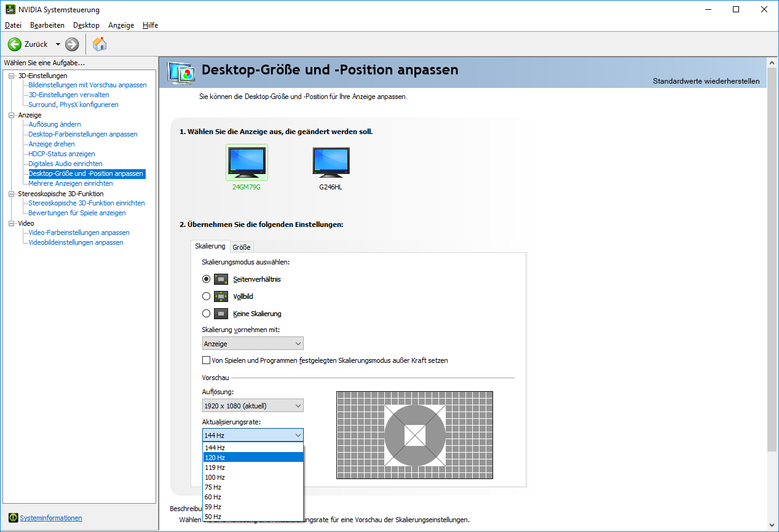Open HDCP-Status anzeigen

coord(62,154)
